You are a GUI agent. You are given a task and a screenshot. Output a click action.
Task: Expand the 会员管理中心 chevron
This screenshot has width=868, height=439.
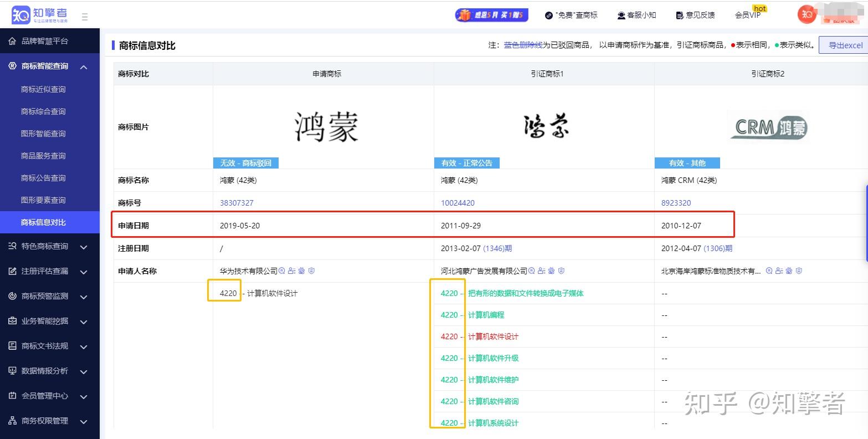coord(84,397)
